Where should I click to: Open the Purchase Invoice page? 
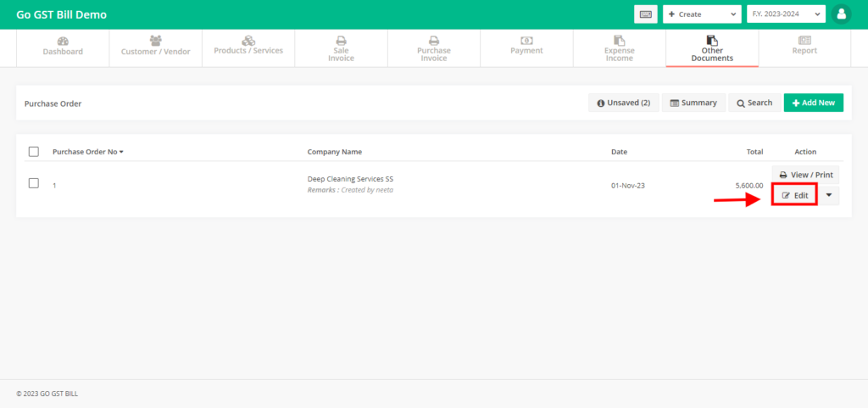pos(433,48)
